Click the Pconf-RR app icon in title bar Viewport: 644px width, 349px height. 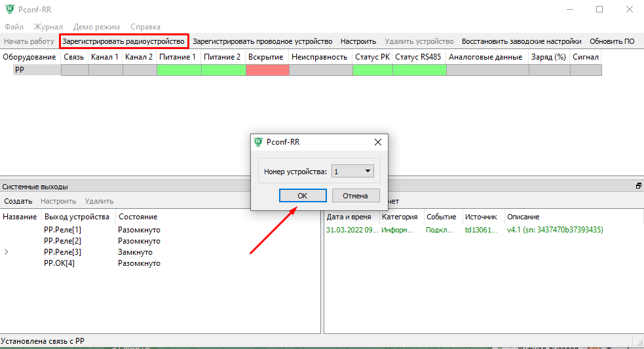pos(9,9)
